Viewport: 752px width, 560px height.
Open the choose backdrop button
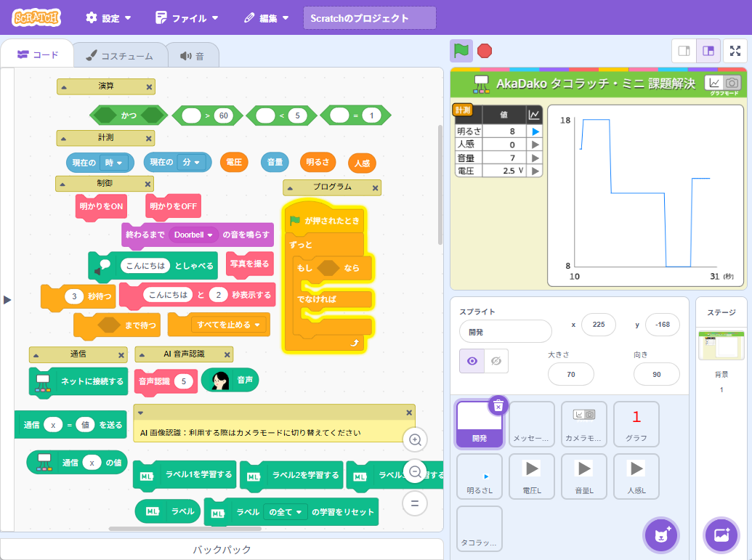click(721, 536)
